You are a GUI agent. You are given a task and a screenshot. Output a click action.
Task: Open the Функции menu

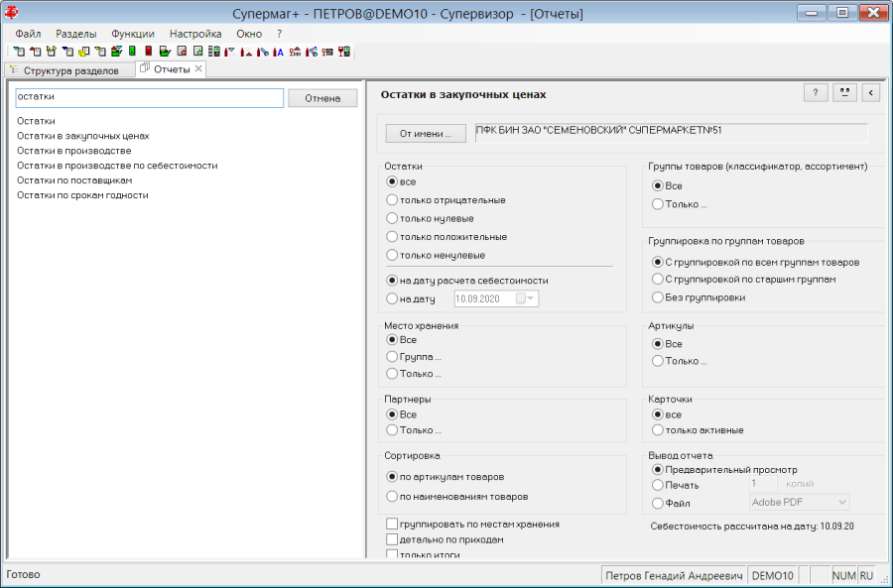click(x=133, y=34)
